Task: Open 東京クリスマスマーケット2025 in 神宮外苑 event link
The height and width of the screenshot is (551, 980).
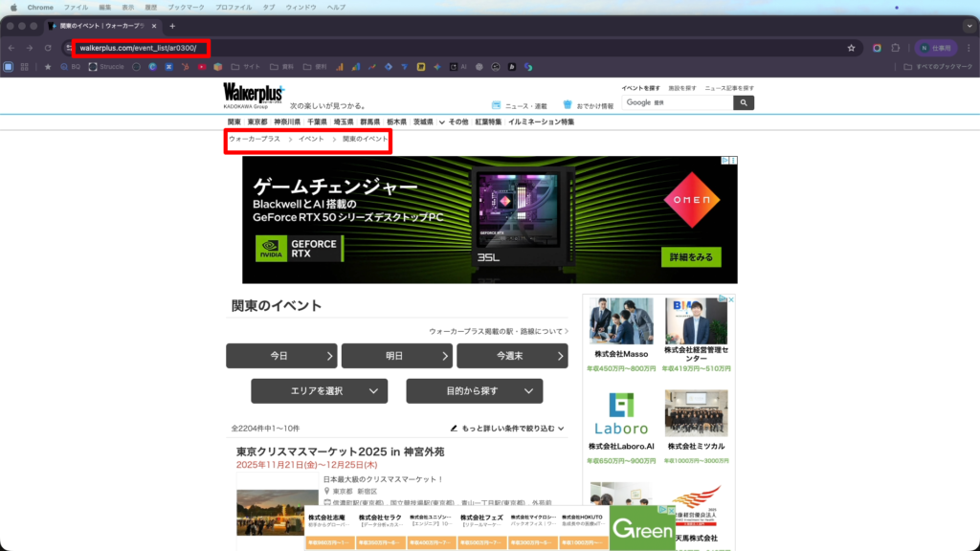Action: tap(340, 452)
